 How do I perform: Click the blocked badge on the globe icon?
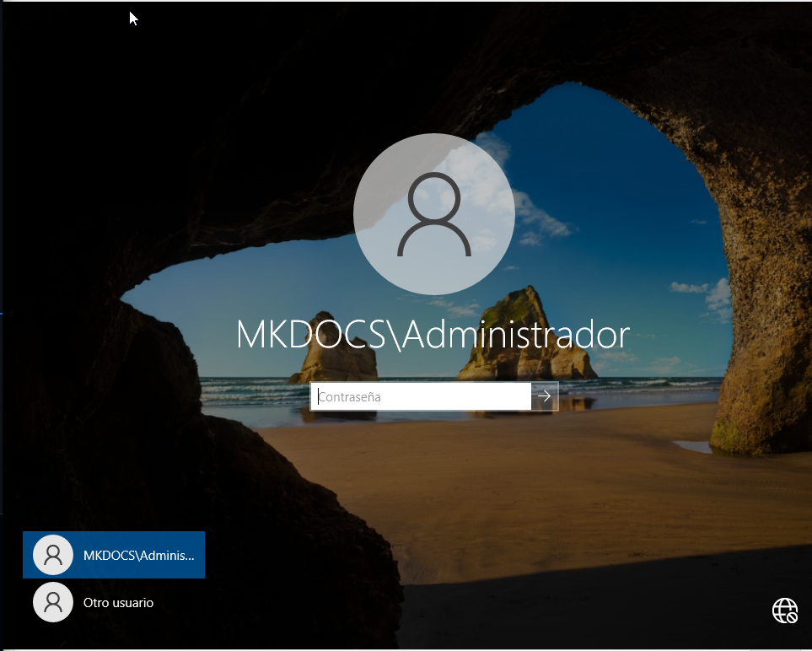pyautogui.click(x=792, y=617)
